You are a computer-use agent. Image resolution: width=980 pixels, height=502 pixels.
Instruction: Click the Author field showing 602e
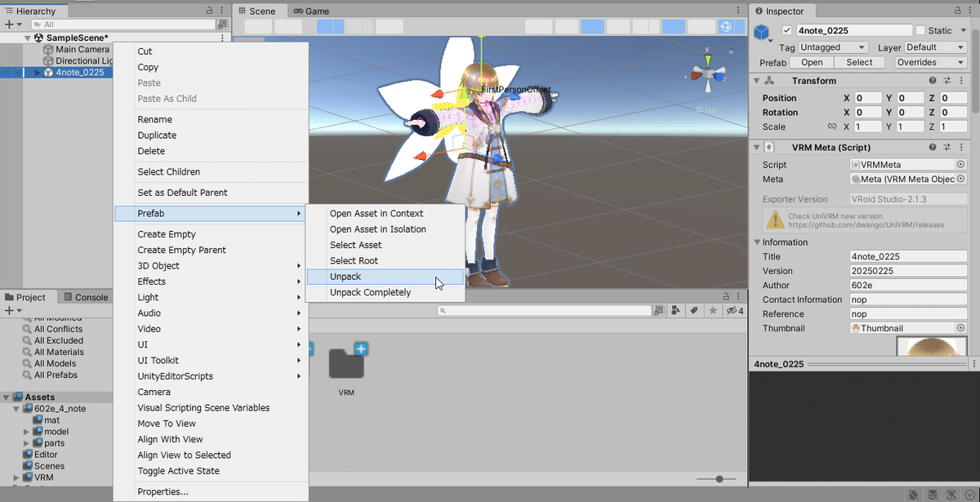coord(907,285)
